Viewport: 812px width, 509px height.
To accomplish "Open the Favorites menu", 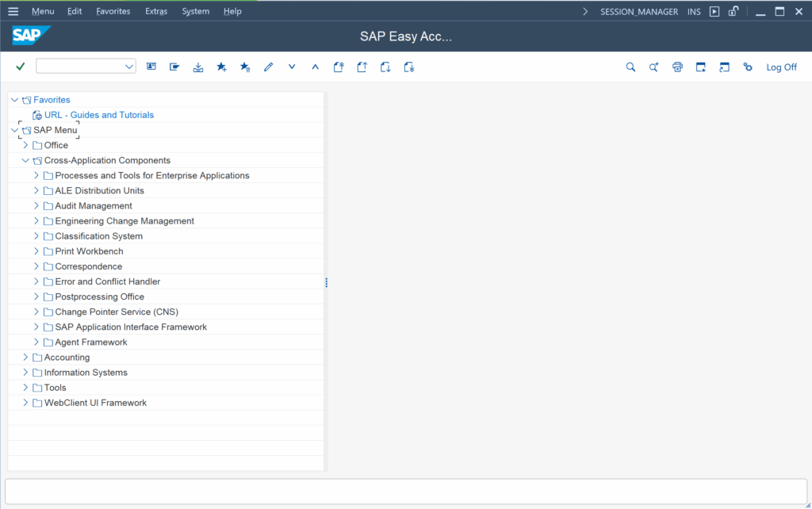I will tap(113, 11).
